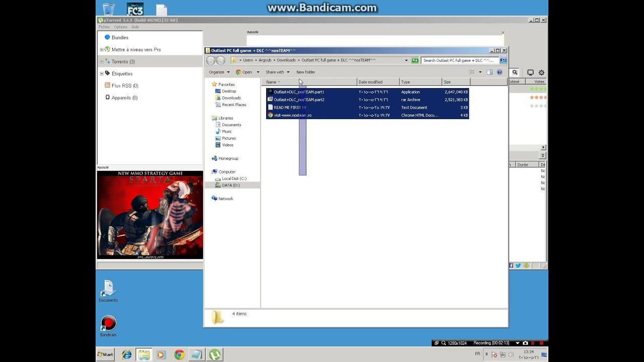Open Documents library
Image resolution: width=644 pixels, height=362 pixels.
coord(231,125)
